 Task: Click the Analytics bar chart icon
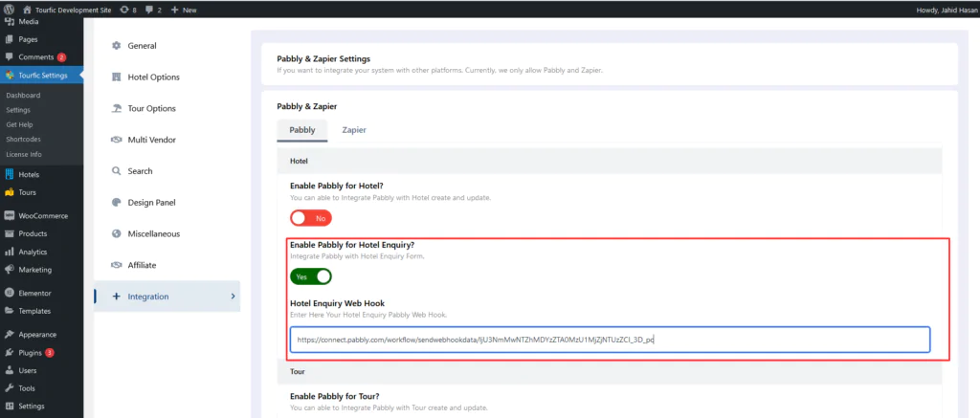click(10, 252)
